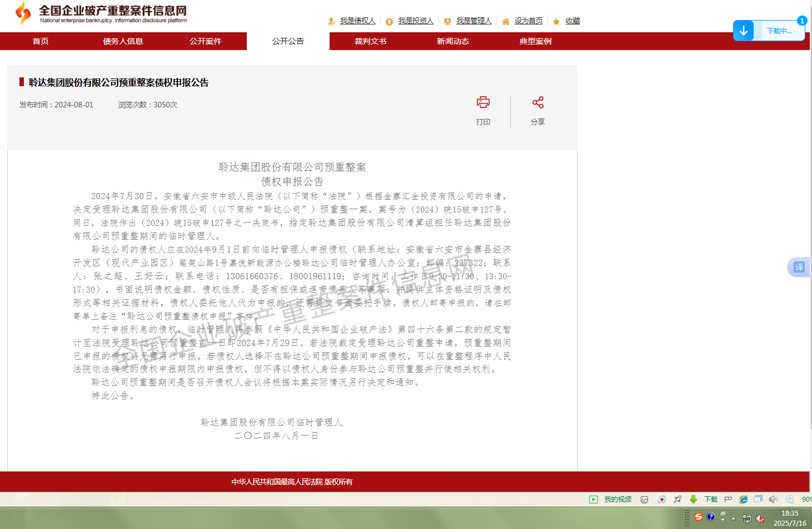Click the green download arrow icon
Viewport: 812px width, 529px height.
[x=693, y=500]
